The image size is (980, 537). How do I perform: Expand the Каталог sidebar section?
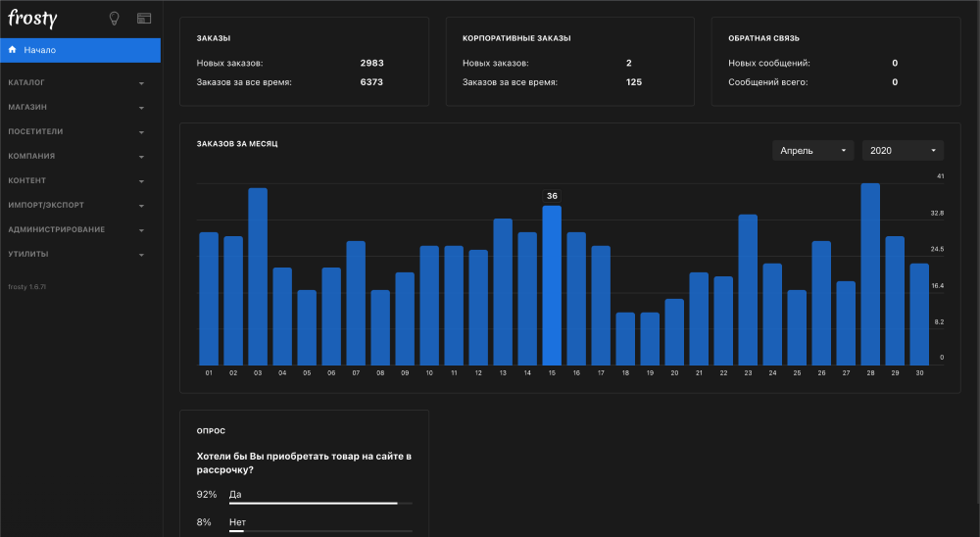pos(26,82)
